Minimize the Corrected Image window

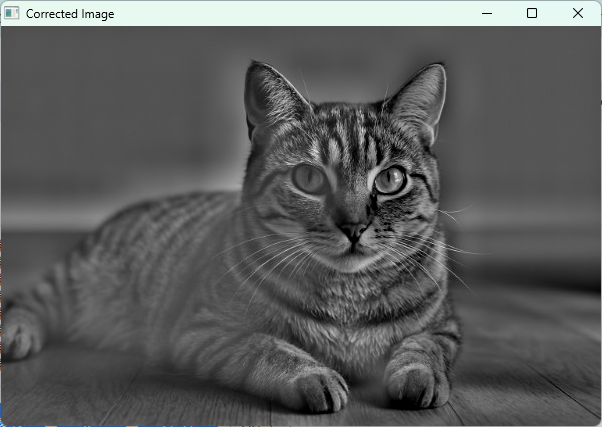coord(487,13)
